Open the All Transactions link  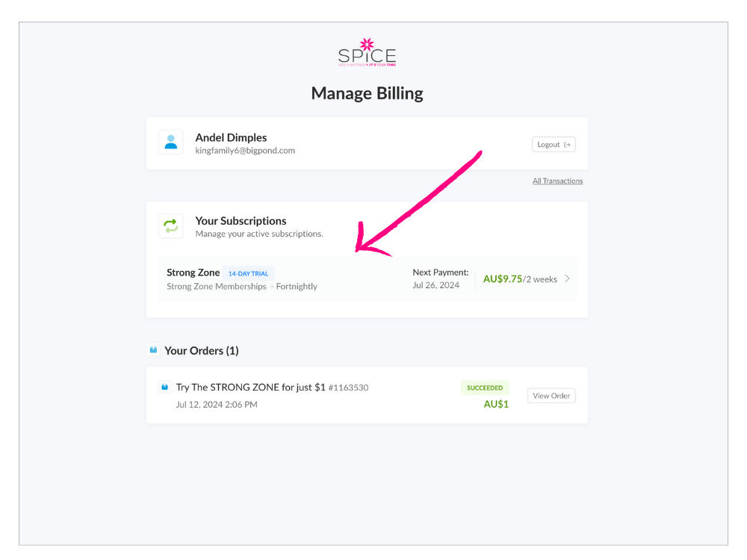pos(557,181)
